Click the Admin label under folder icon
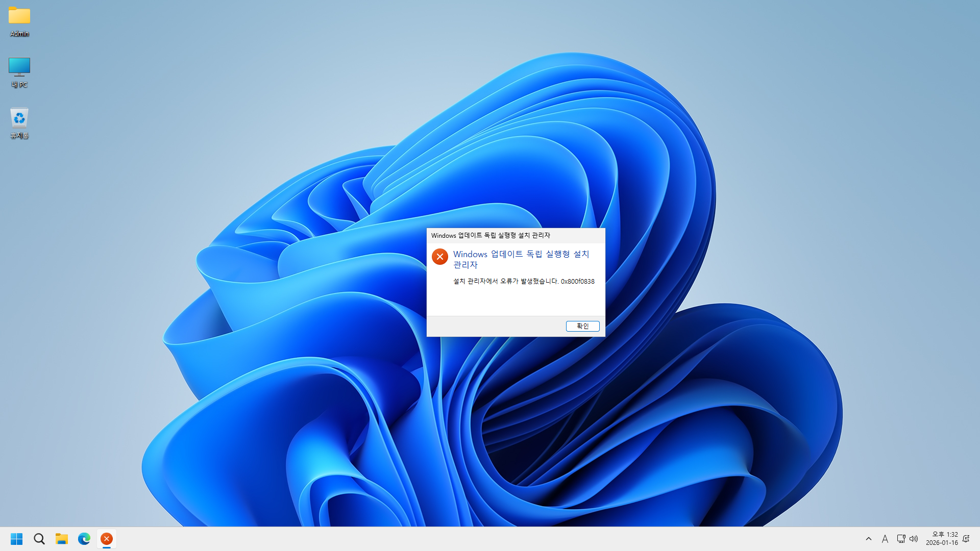Image resolution: width=980 pixels, height=551 pixels. coord(19,34)
